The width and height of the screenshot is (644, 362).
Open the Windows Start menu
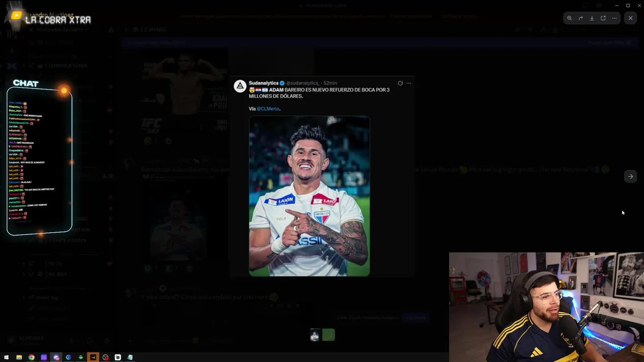(x=7, y=357)
